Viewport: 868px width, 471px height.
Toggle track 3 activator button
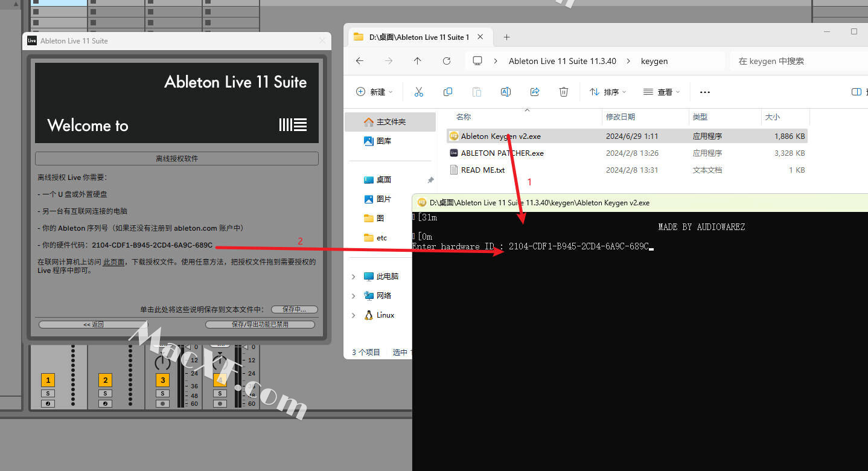coord(162,380)
